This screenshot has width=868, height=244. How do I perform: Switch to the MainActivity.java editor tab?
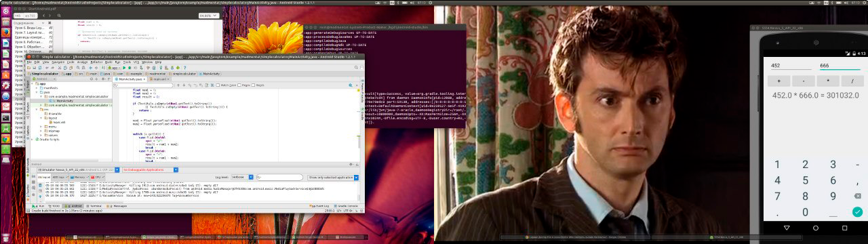pyautogui.click(x=129, y=79)
